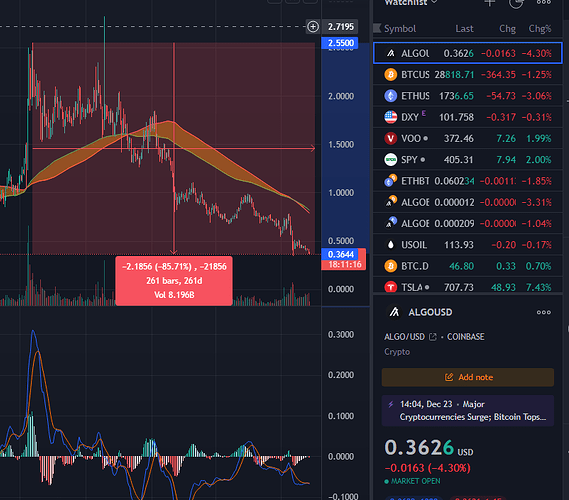The image size is (569, 500).
Task: Click the DXY flag icon
Action: [x=390, y=117]
